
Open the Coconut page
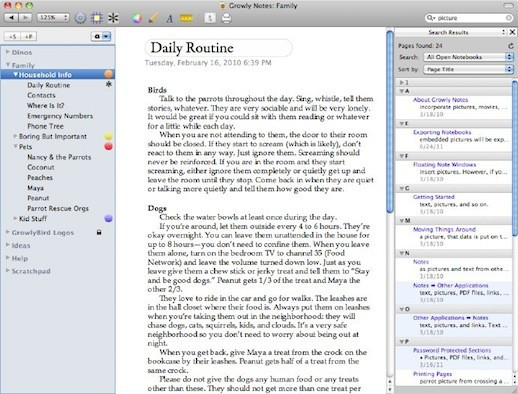coord(41,167)
